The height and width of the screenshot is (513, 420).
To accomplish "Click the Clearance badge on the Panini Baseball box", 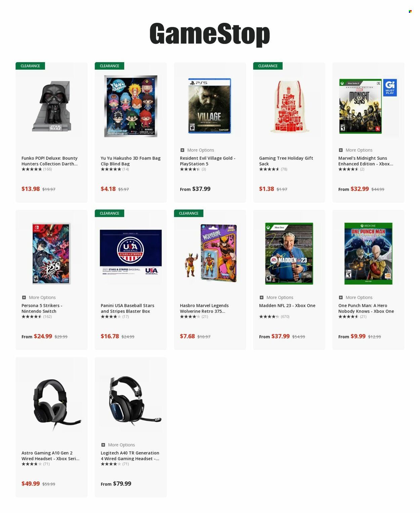I will [110, 213].
